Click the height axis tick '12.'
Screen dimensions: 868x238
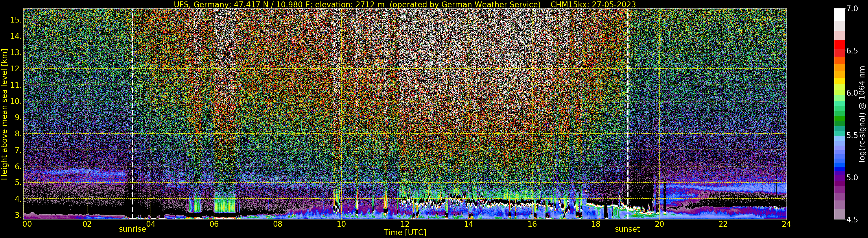(16, 69)
